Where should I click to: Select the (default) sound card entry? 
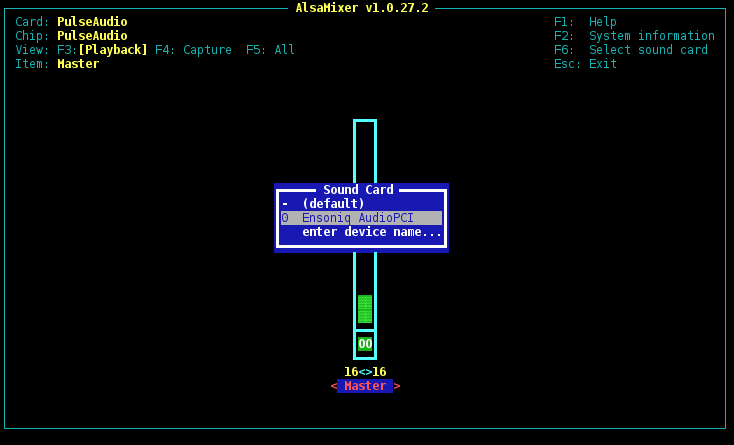pyautogui.click(x=361, y=204)
